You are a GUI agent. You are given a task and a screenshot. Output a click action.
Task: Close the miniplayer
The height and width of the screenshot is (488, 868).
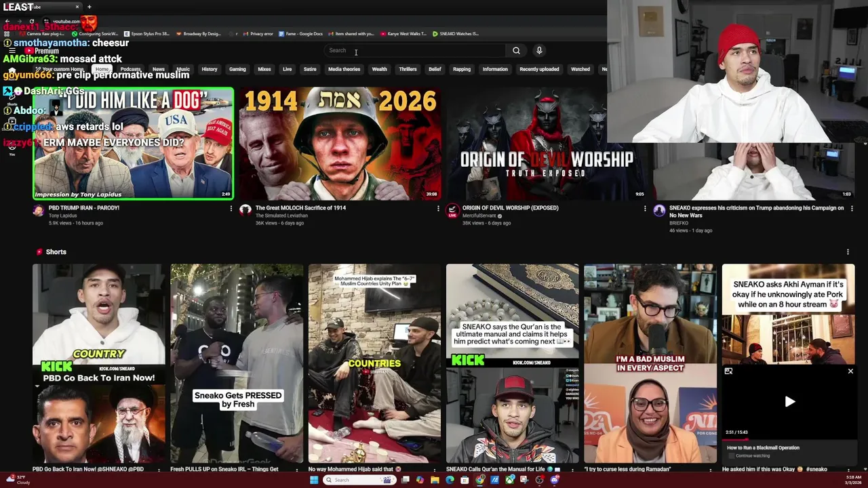(850, 371)
